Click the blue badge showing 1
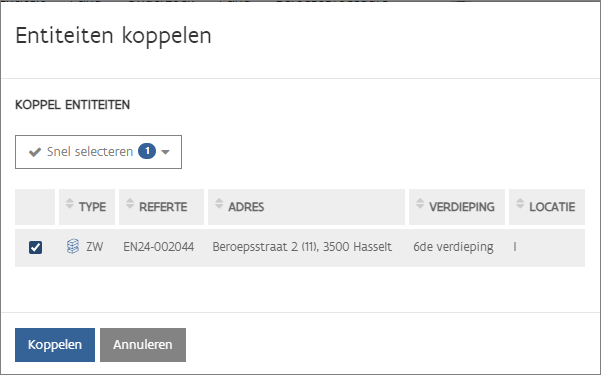This screenshot has width=601, height=375. (147, 151)
